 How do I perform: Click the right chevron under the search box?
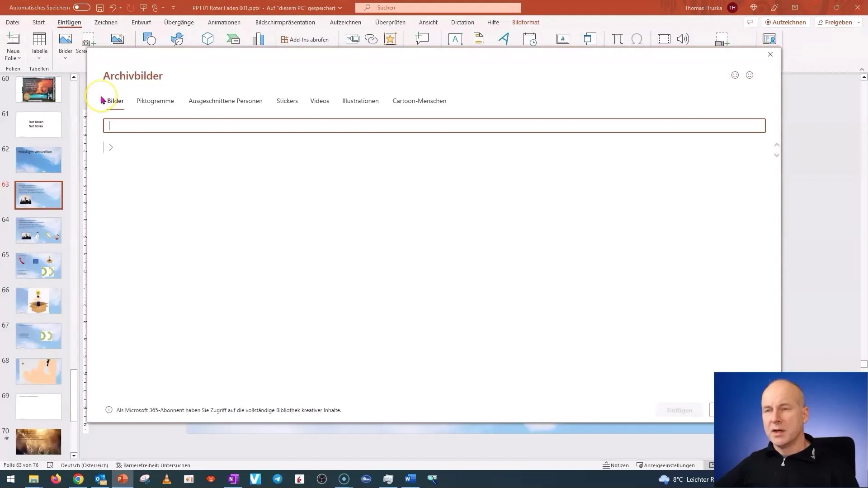point(111,147)
